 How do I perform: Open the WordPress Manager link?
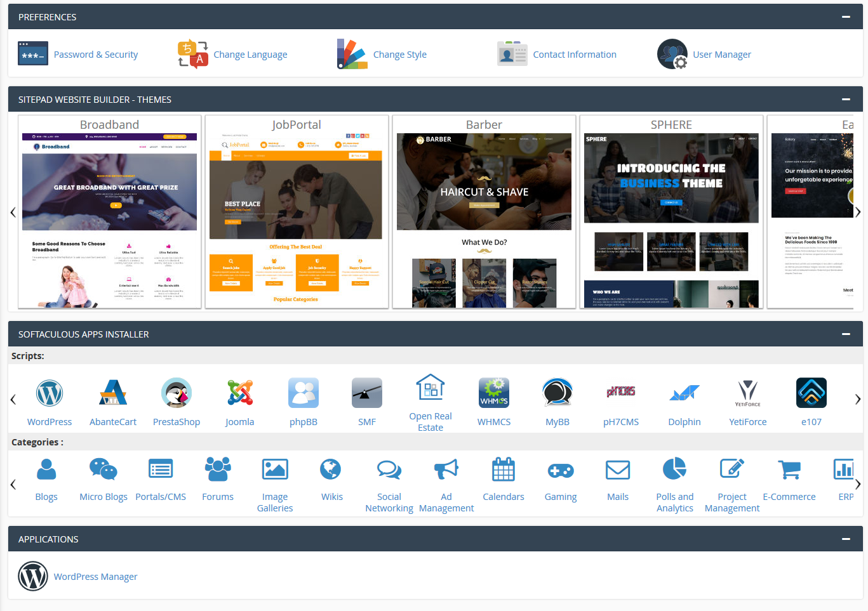95,577
